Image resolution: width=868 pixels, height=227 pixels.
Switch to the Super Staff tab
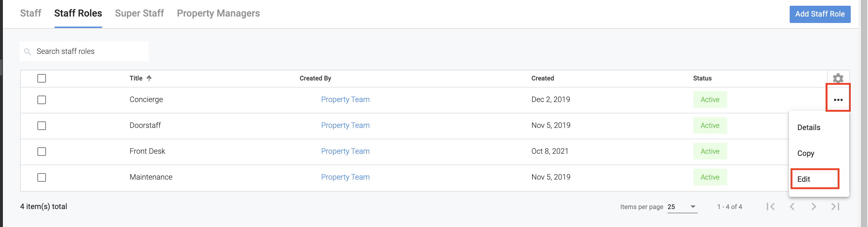click(x=139, y=13)
